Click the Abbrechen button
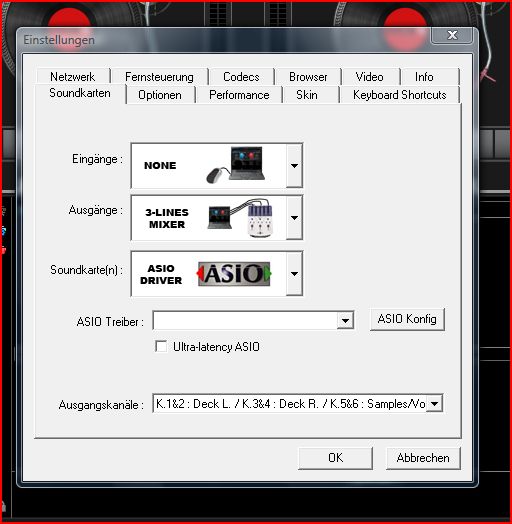Viewport: 512px width, 524px height. (x=423, y=458)
